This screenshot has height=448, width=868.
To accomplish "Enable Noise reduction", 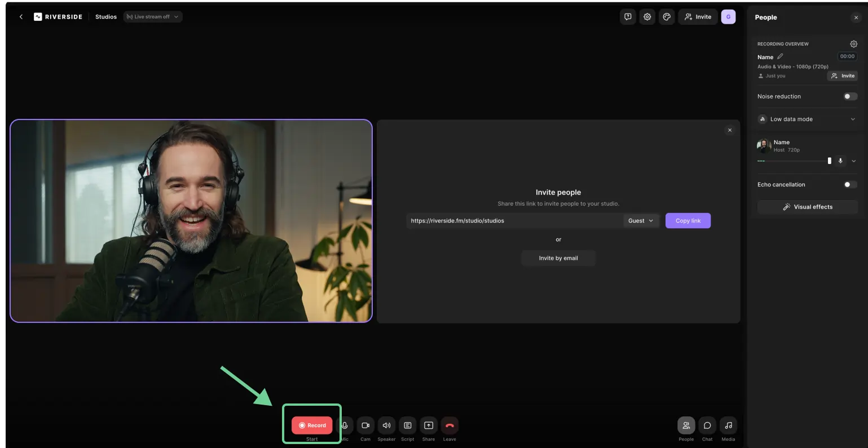I will pos(849,96).
